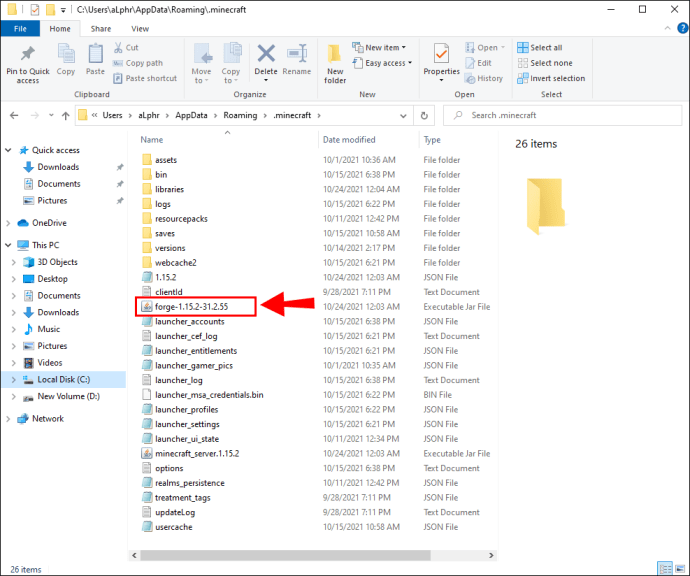
Task: Open recent locations dropdown arrow
Action: pos(51,115)
